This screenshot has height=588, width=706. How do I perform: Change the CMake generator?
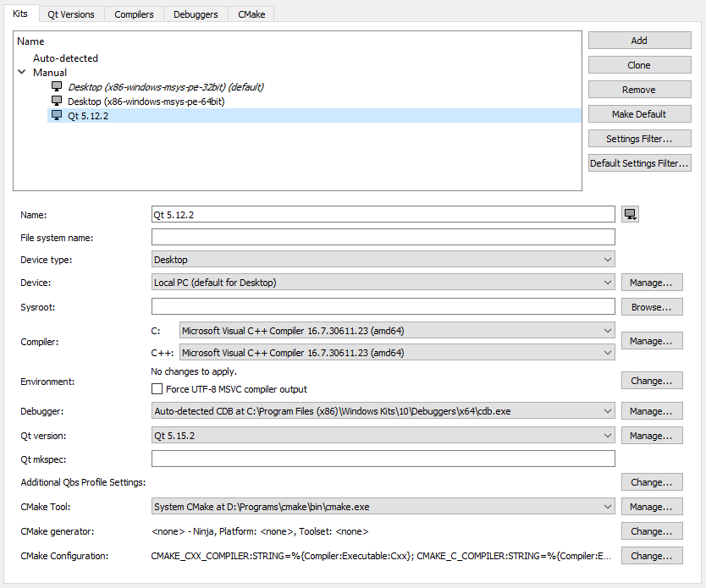point(652,531)
